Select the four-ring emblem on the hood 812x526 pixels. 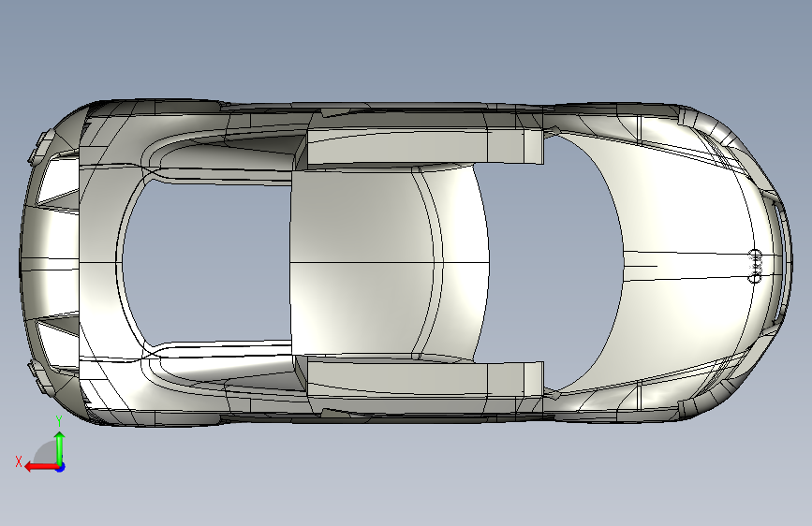(x=756, y=266)
